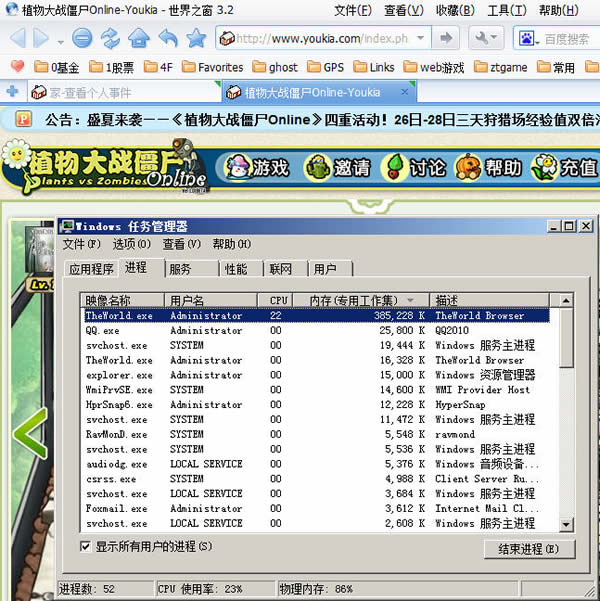The image size is (600, 601).
Task: Click process list scrollbar up arrow
Action: (x=566, y=300)
